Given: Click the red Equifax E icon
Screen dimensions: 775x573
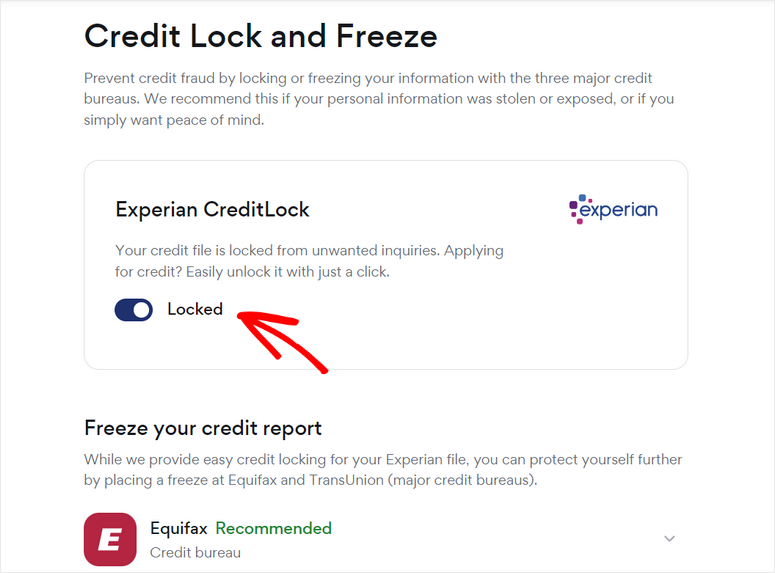Looking at the screenshot, I should point(110,539).
